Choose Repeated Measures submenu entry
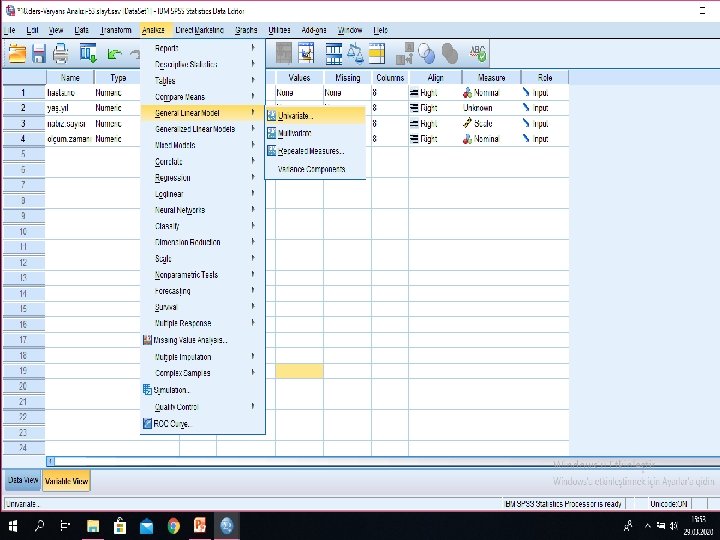This screenshot has width=720, height=540. click(x=315, y=151)
